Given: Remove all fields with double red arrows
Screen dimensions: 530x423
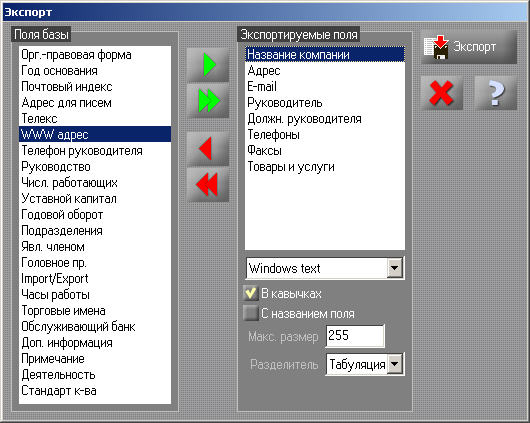Looking at the screenshot, I should [208, 185].
